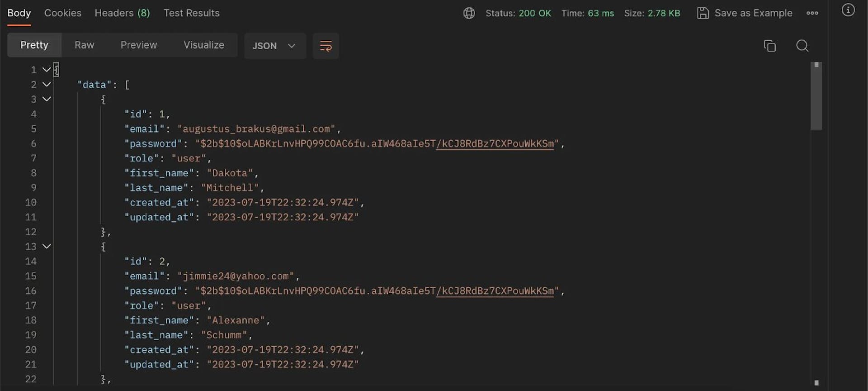Viewport: 868px width, 391px height.
Task: Collapse the data array on line 2
Action: coord(46,85)
